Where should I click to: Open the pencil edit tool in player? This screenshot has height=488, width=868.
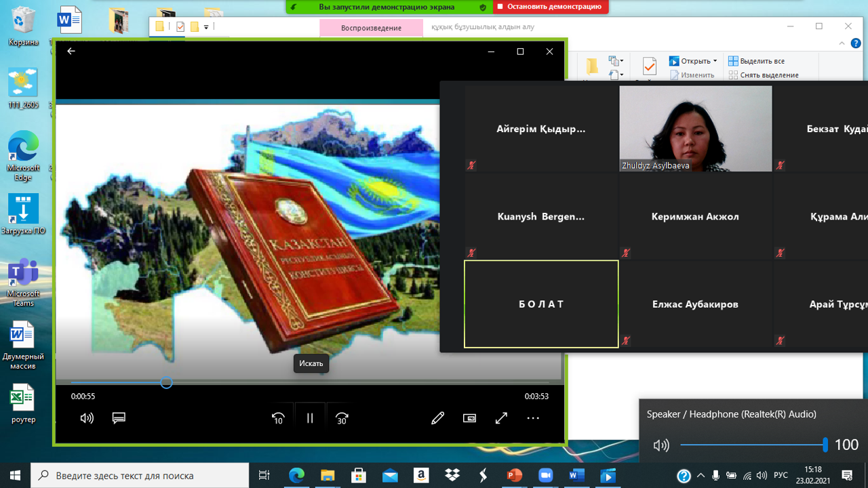(x=437, y=418)
